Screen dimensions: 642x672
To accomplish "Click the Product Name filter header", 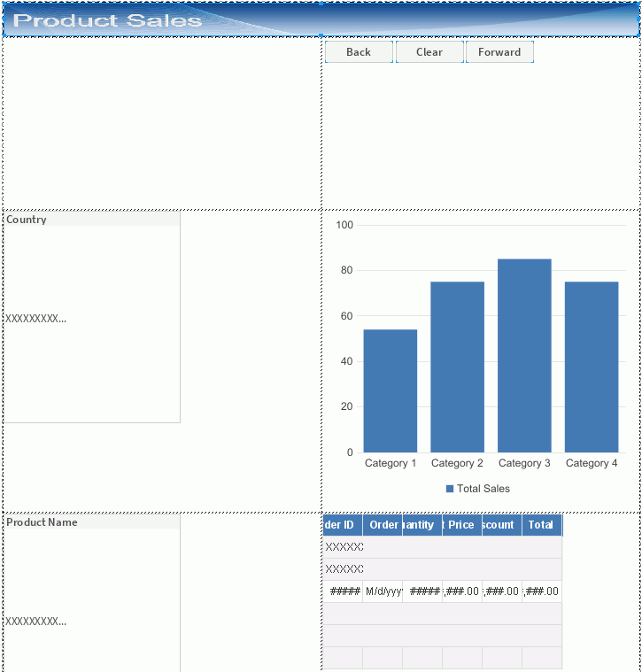I will pos(92,522).
